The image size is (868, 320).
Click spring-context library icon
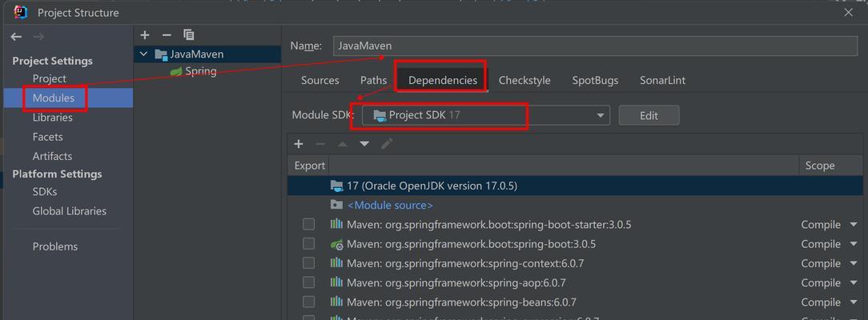[336, 263]
